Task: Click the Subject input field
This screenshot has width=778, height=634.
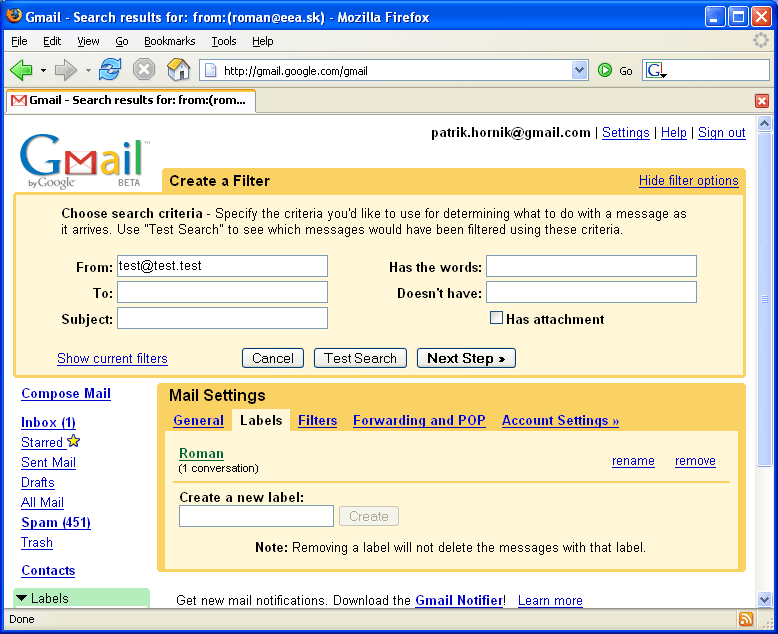Action: click(222, 318)
